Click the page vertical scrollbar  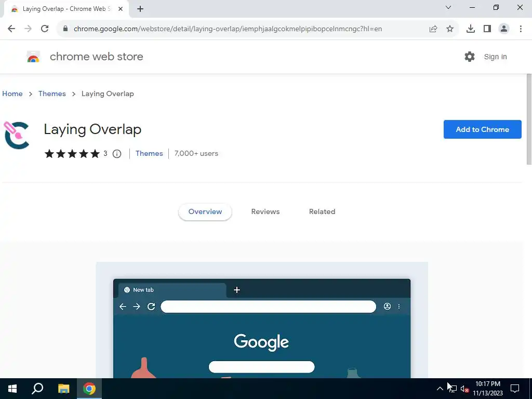[528, 119]
